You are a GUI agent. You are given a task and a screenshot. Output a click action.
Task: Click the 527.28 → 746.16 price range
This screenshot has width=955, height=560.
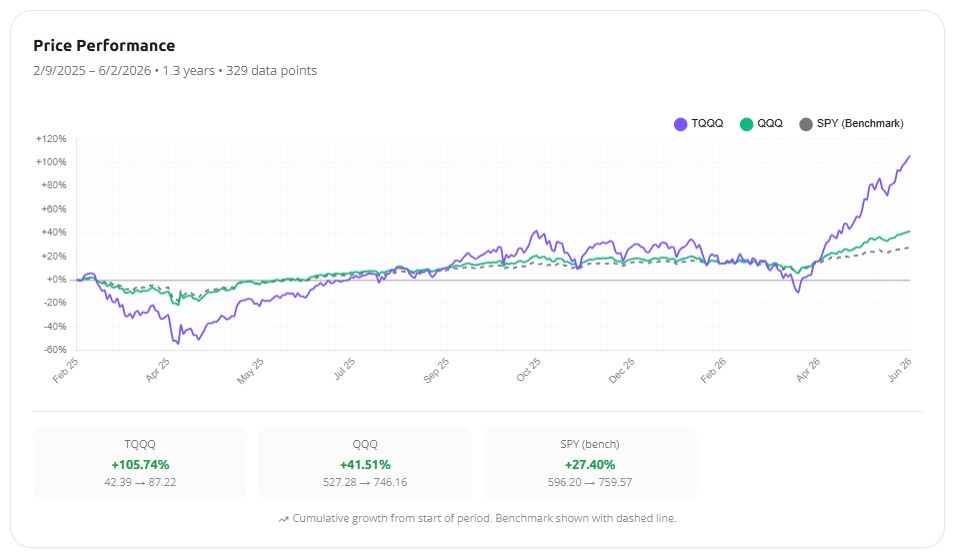(x=365, y=482)
